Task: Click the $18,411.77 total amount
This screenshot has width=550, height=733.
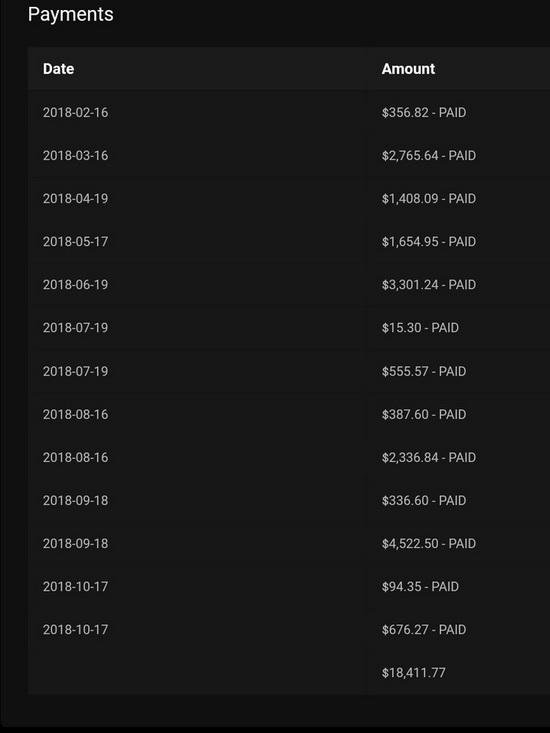Action: point(414,673)
